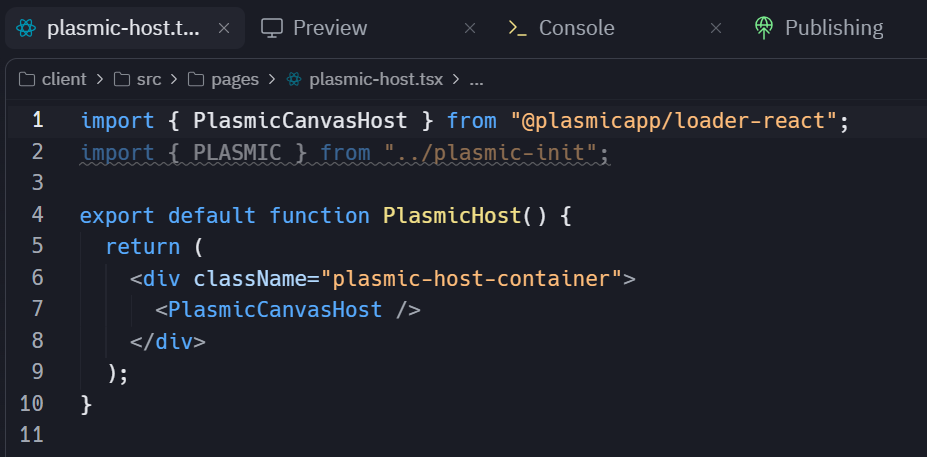This screenshot has height=457, width=927.
Task: Click the Console prompt icon
Action: (x=517, y=28)
